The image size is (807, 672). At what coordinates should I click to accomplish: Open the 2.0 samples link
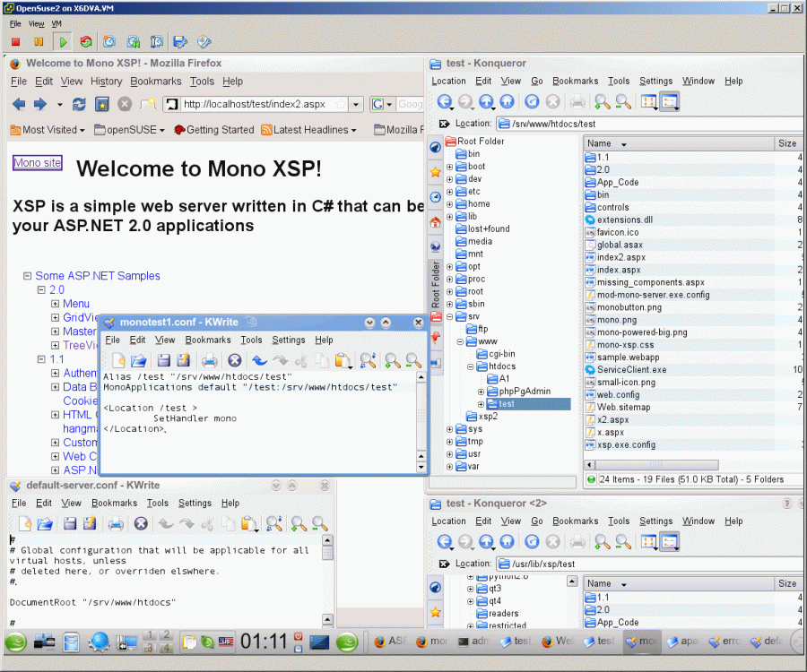coord(56,290)
